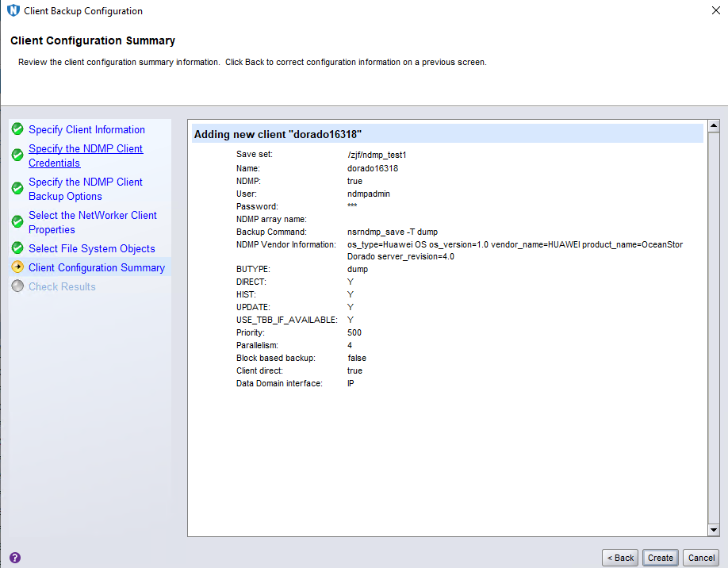Click gray circle icon beside Check Results
Viewport: 728px width, 568px height.
(17, 286)
